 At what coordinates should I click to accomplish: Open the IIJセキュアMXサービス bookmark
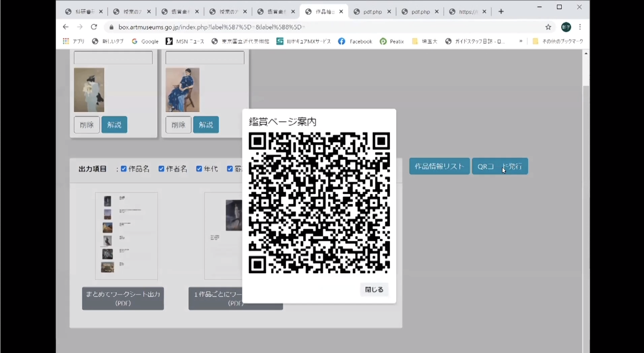[x=304, y=42]
